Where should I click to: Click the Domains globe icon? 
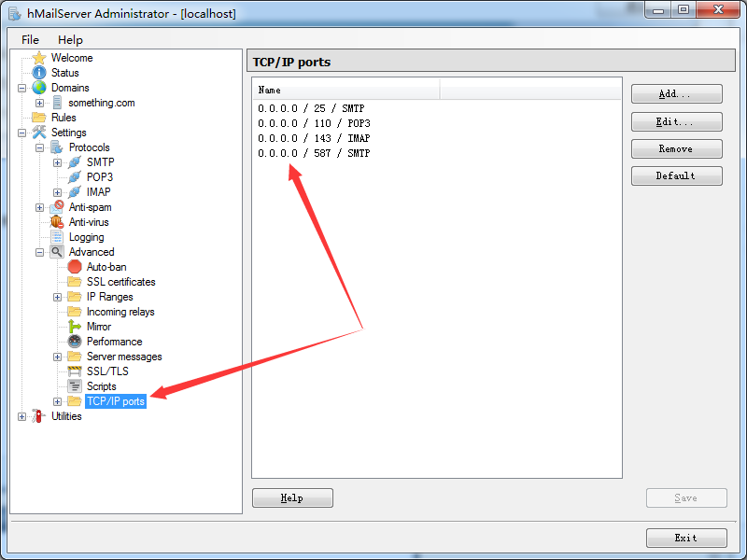(x=39, y=88)
